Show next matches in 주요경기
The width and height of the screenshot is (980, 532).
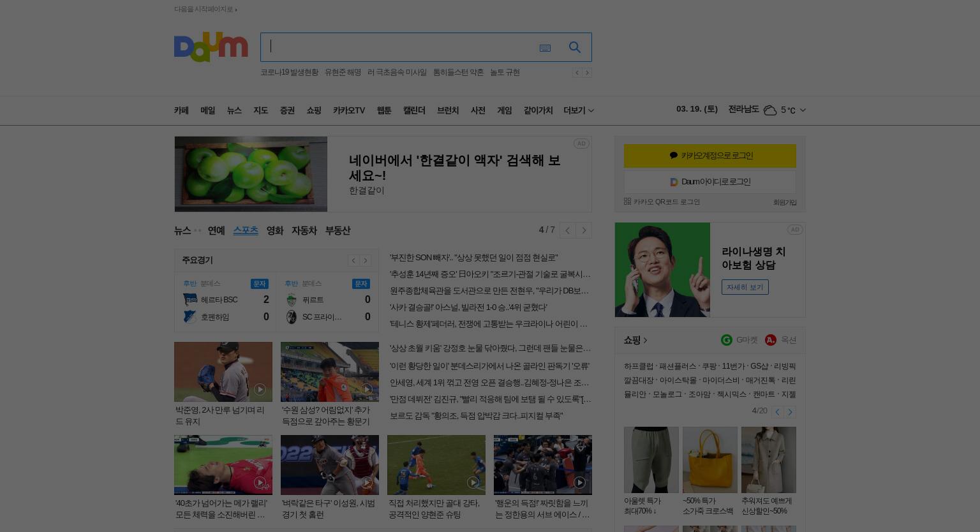[366, 260]
